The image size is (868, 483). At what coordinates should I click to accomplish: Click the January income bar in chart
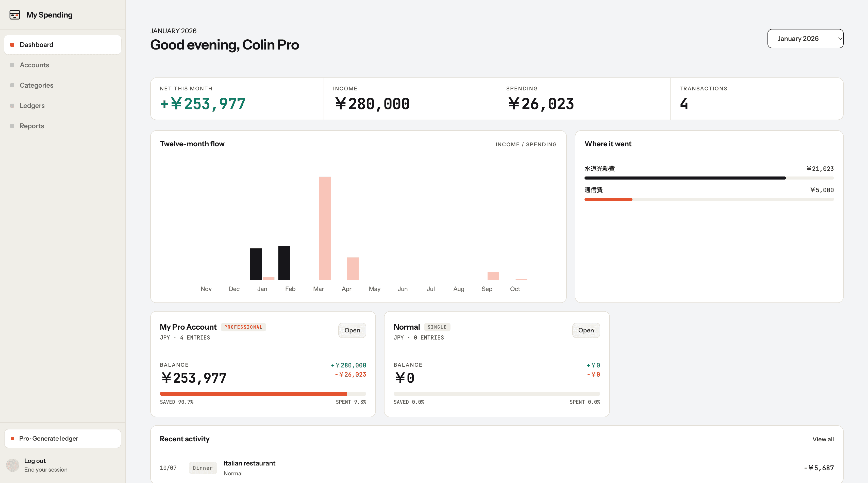click(x=256, y=264)
